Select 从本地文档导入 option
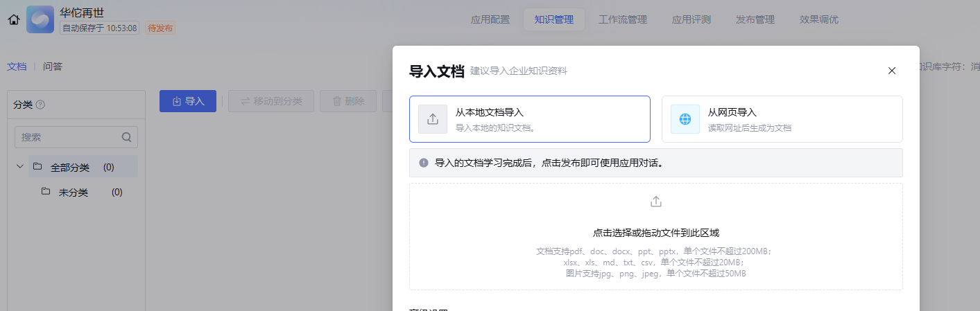Viewport: 980px width, 311px height. (529, 119)
